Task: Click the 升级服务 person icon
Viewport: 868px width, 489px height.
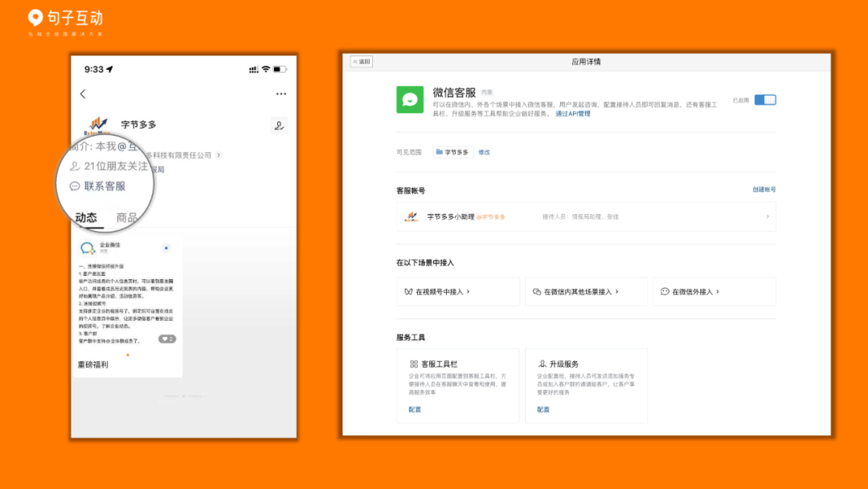Action: tap(542, 364)
